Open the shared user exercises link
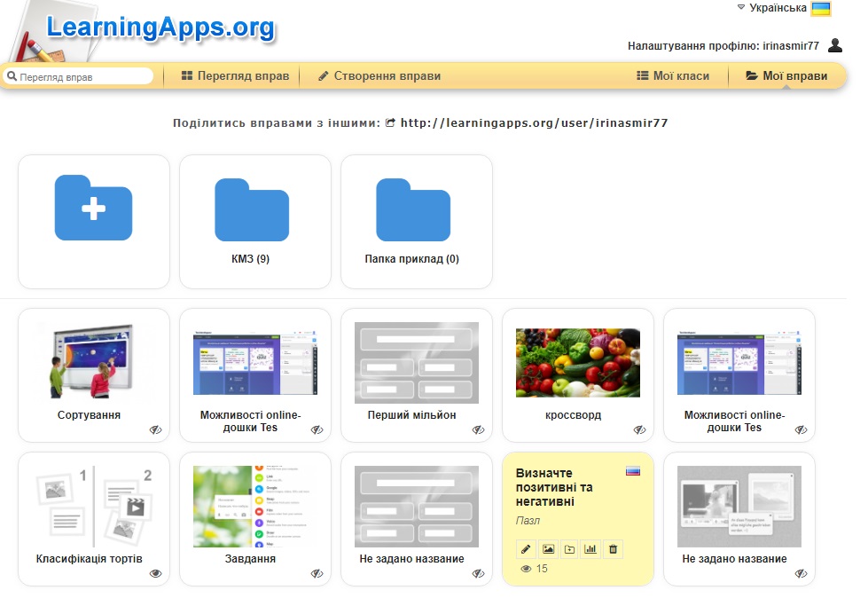The image size is (868, 606). (x=535, y=123)
